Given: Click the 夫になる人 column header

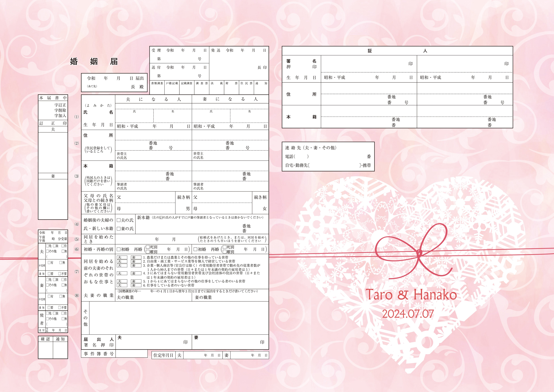Looking at the screenshot, I should 153,99.
